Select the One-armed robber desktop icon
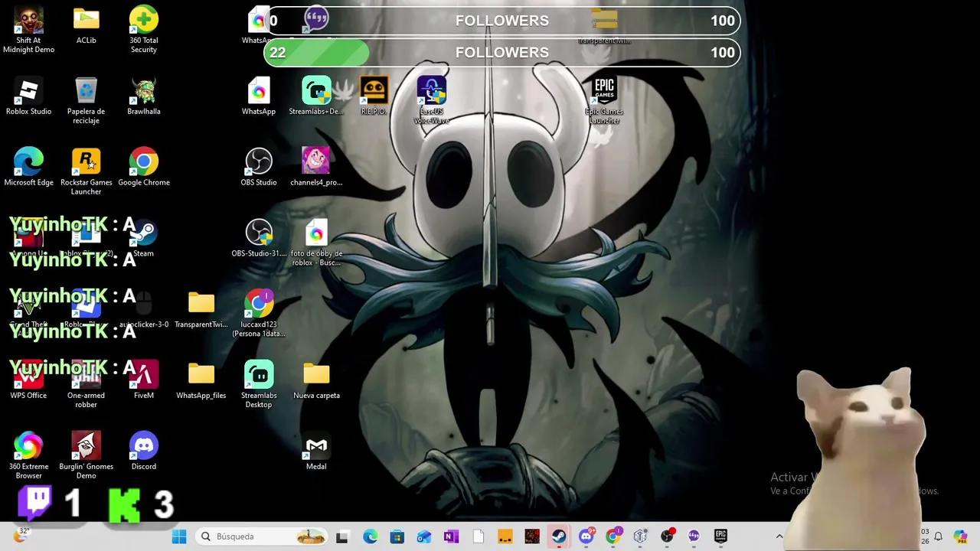Screen dimensions: 980x551 [x=86, y=386]
